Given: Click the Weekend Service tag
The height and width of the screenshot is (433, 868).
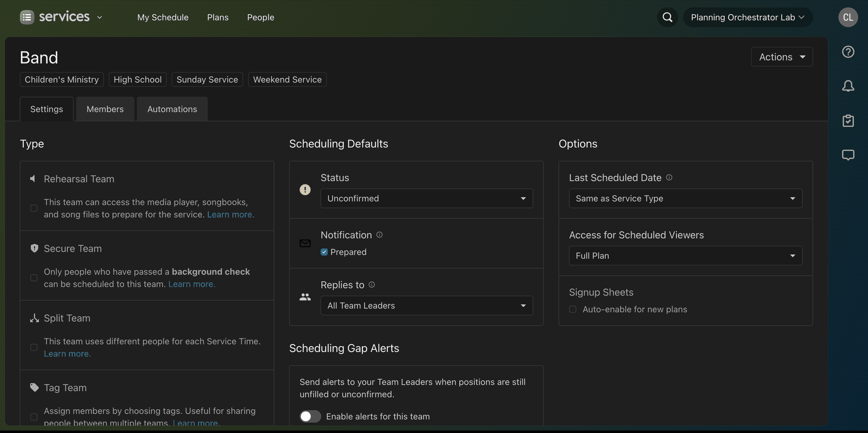Looking at the screenshot, I should (288, 79).
